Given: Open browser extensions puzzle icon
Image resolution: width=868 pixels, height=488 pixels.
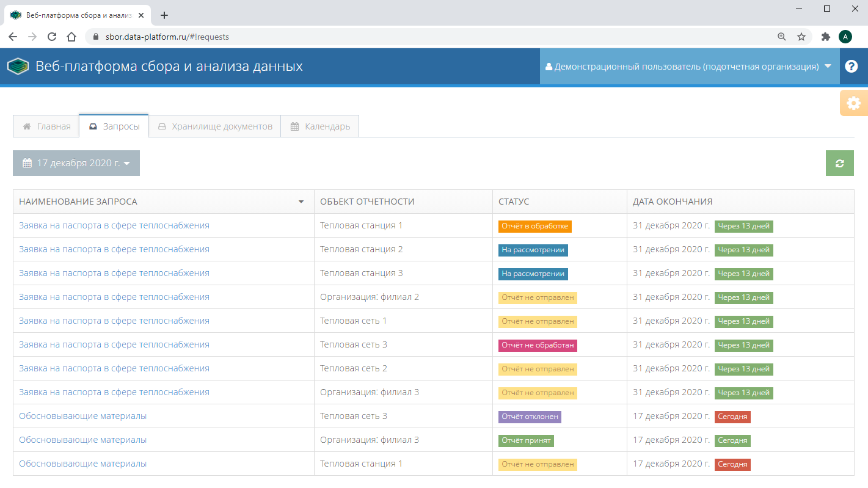Looking at the screenshot, I should [x=826, y=37].
